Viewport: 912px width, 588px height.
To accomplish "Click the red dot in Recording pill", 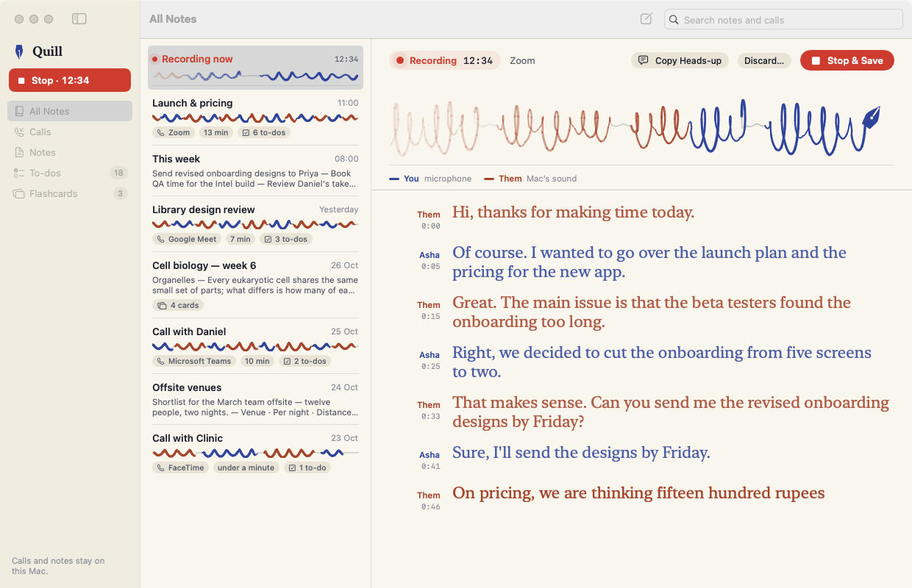I will [400, 60].
